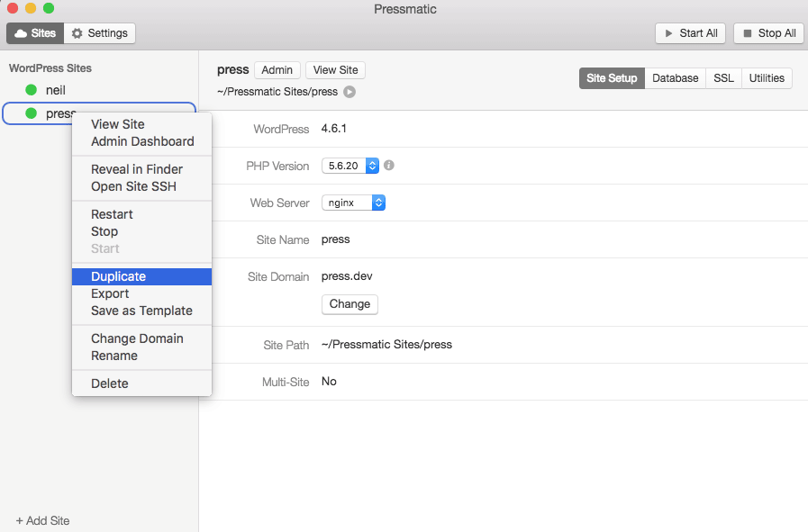Click the Start All button
Image resolution: width=808 pixels, height=532 pixels.
(x=691, y=33)
